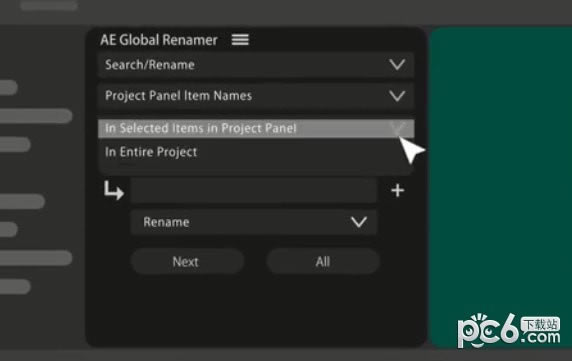Click the AE Global Renamer panel title

point(159,40)
